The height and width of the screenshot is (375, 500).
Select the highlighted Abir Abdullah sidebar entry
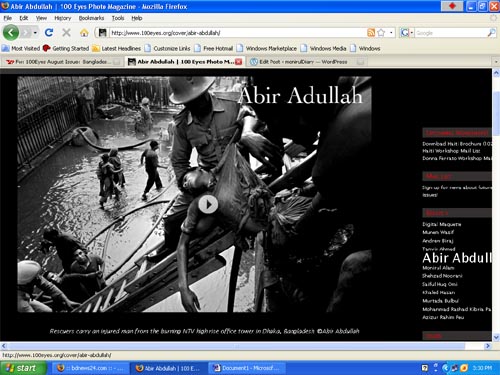pyautogui.click(x=457, y=258)
